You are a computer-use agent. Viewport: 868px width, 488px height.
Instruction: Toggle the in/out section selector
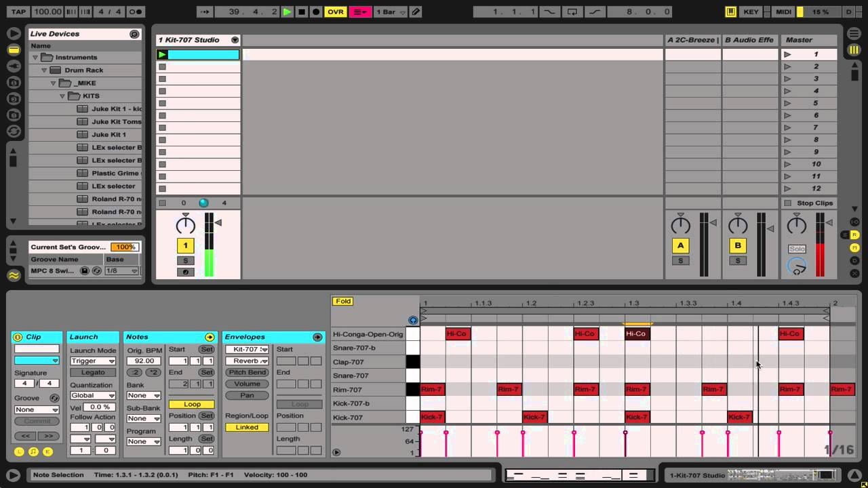coord(854,222)
